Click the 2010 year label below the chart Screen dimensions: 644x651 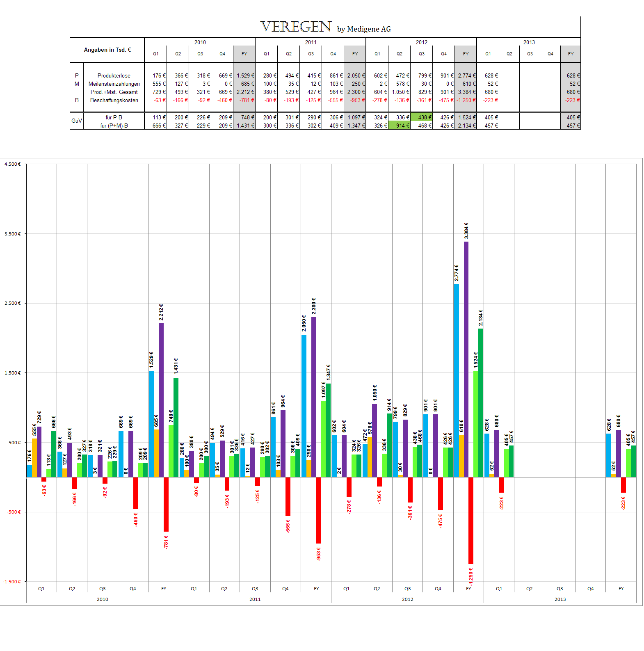[x=103, y=599]
